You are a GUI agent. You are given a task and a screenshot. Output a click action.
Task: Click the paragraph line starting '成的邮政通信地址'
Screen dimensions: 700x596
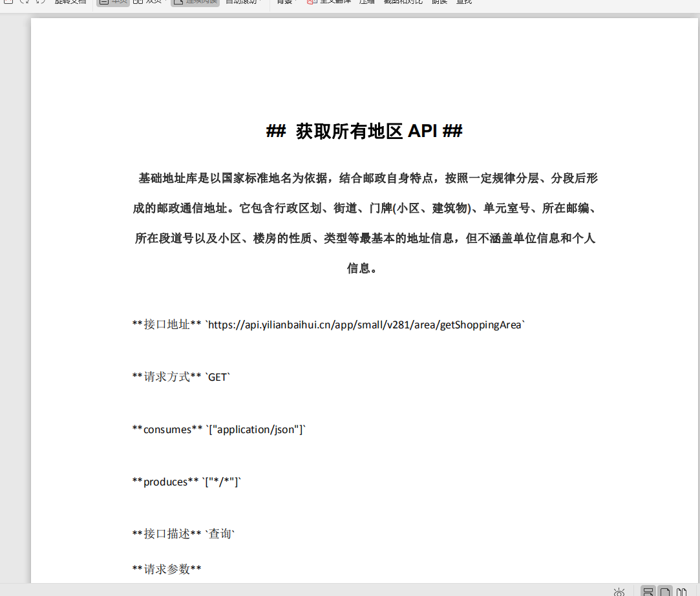[365, 209]
